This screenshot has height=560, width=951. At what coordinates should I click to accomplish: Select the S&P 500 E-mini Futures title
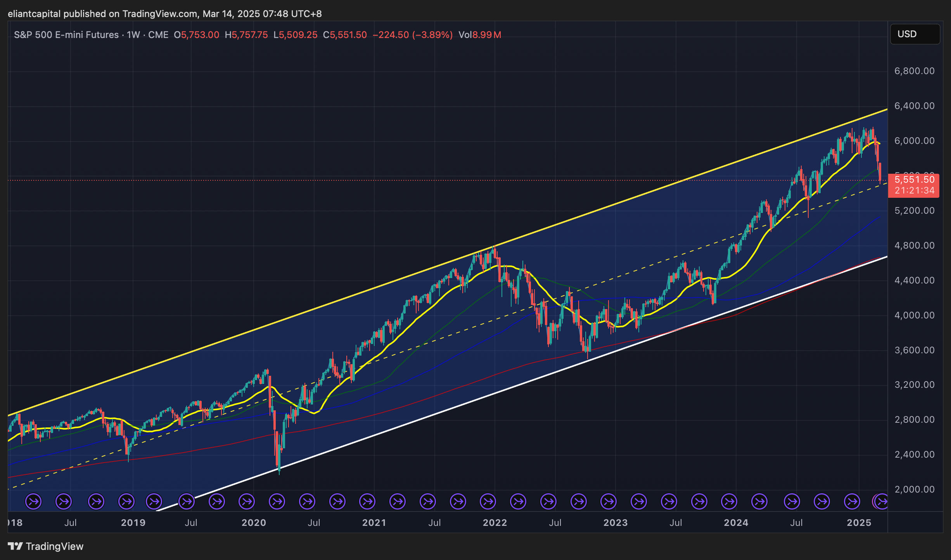[x=66, y=35]
